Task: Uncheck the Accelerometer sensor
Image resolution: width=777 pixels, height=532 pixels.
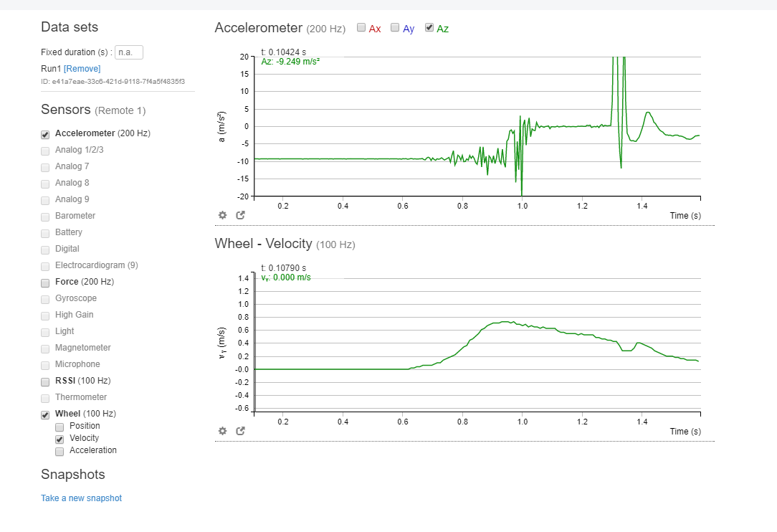Action: tap(45, 134)
